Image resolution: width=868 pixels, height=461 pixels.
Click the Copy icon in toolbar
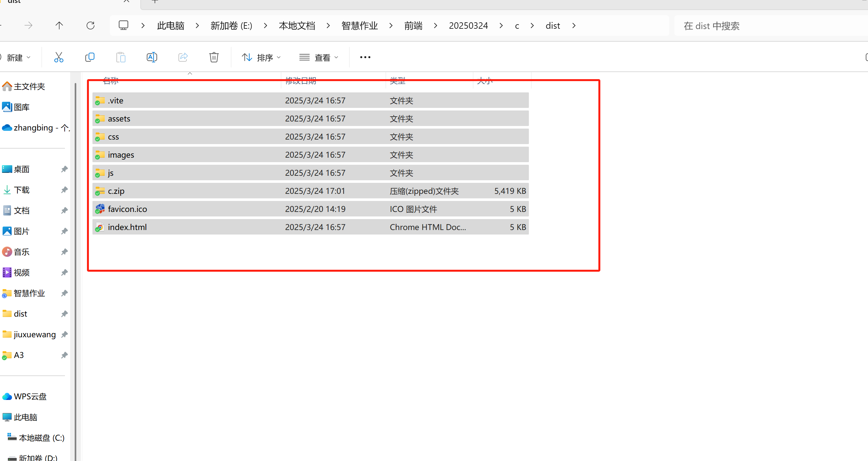(90, 57)
